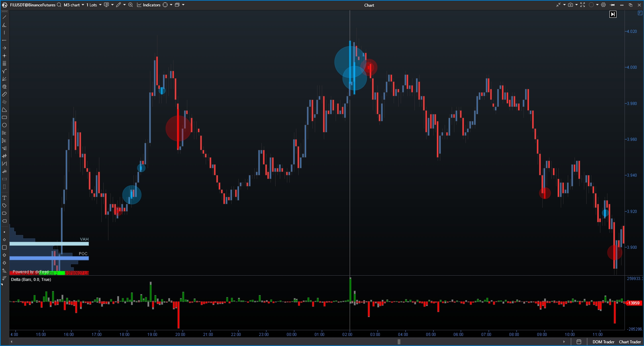
Task: Open chart settings gear icon
Action: (x=603, y=5)
